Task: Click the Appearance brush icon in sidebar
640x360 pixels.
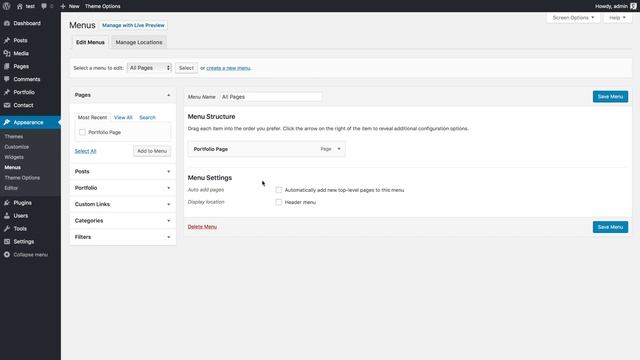Action: point(7,122)
